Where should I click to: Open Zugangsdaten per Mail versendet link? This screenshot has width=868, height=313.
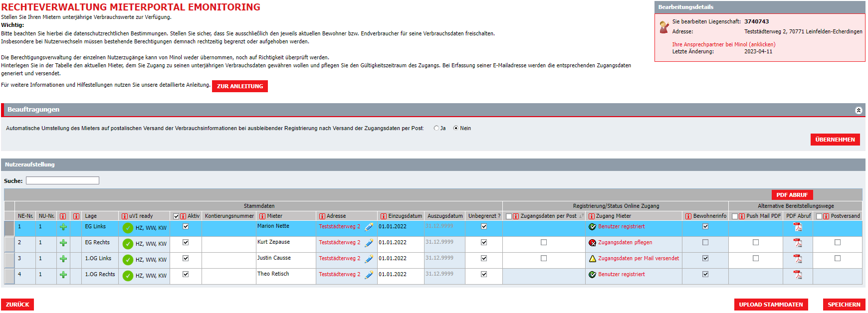639,258
